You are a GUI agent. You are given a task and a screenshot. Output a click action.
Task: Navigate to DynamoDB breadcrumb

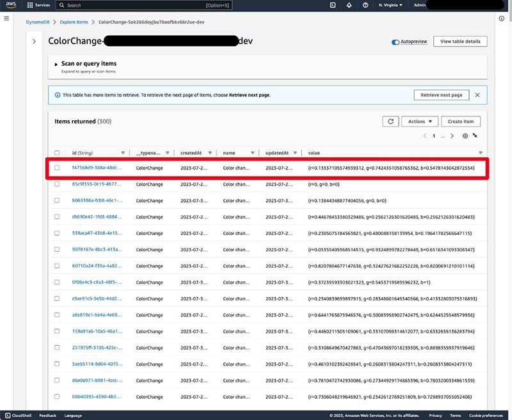38,22
